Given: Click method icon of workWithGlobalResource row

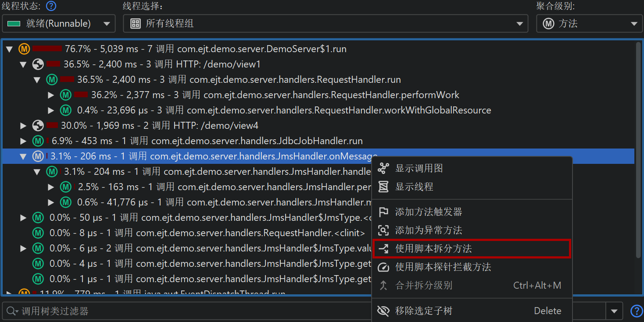Looking at the screenshot, I should pos(66,110).
